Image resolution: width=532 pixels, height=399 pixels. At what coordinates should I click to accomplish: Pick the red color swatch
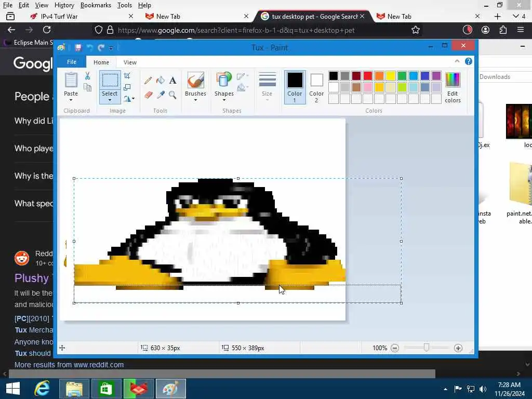click(367, 76)
